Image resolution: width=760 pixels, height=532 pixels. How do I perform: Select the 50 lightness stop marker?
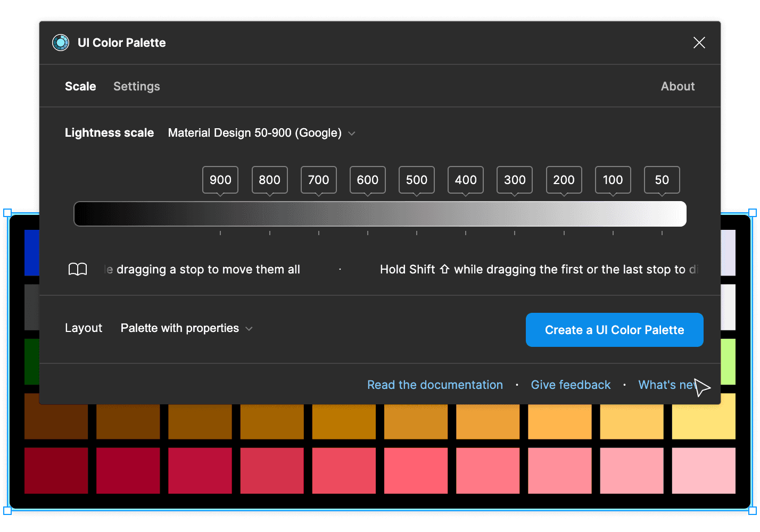(662, 180)
